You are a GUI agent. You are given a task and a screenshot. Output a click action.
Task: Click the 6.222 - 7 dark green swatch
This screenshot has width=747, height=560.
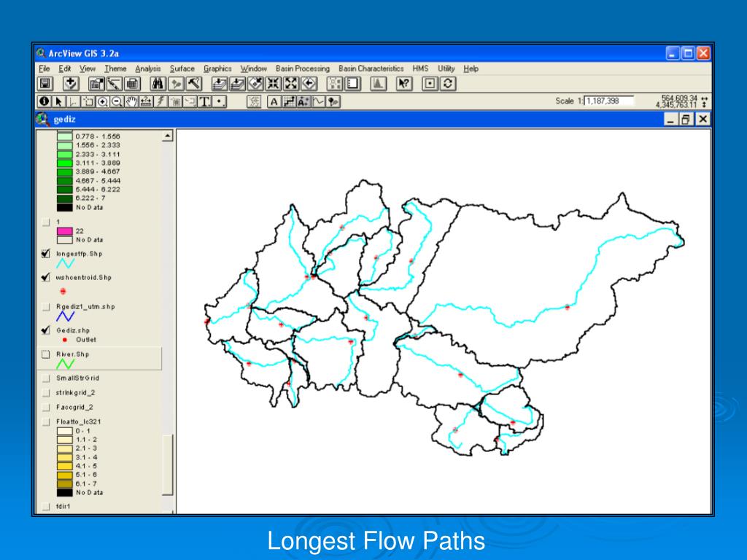click(x=65, y=198)
